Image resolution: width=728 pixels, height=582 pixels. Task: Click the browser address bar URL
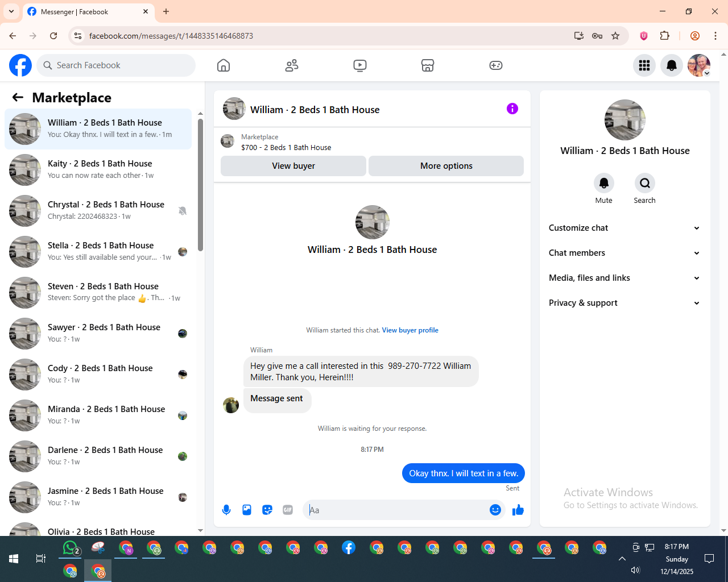171,36
